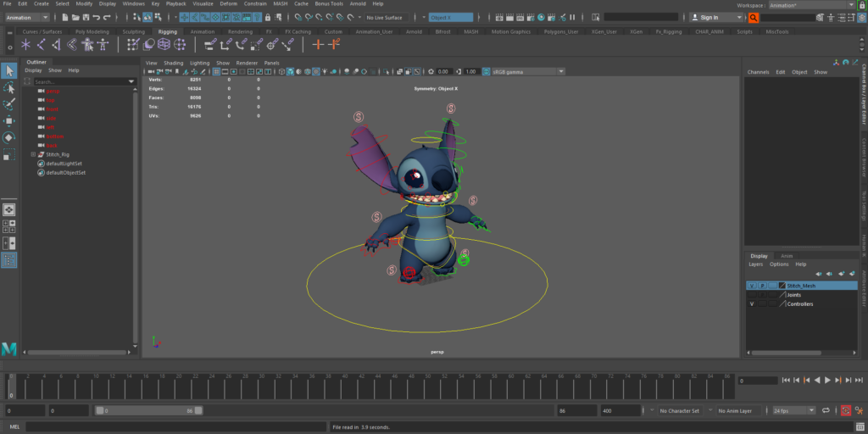Undo the last action with the toolbar arrow
868x434 pixels.
coord(97,18)
